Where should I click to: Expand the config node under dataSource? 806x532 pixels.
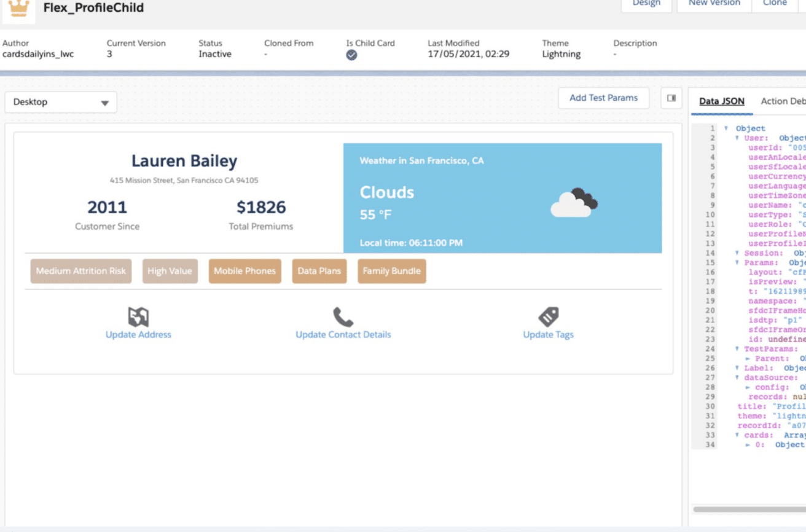pyautogui.click(x=748, y=388)
